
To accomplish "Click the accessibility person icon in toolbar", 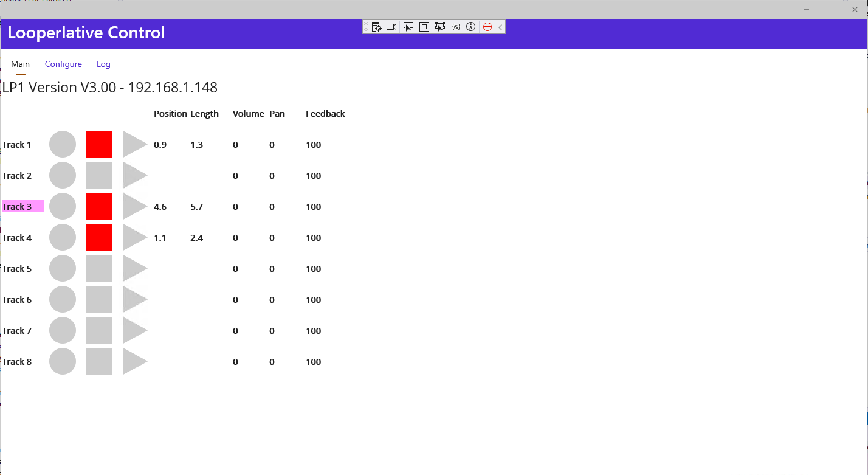I will [x=470, y=27].
